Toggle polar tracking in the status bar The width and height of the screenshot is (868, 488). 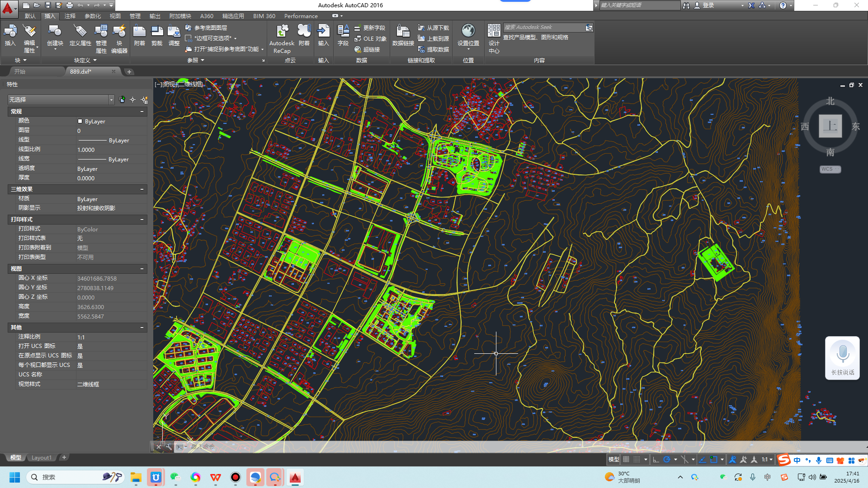(x=667, y=460)
